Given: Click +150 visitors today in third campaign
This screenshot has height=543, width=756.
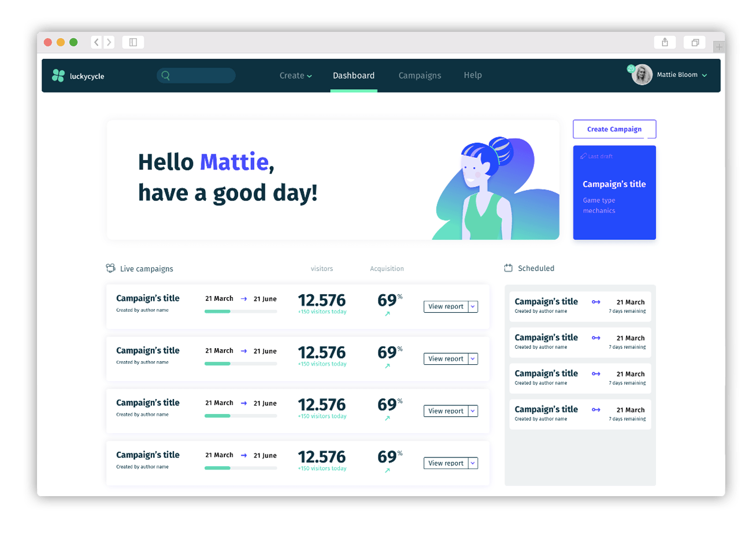Looking at the screenshot, I should click(x=323, y=416).
